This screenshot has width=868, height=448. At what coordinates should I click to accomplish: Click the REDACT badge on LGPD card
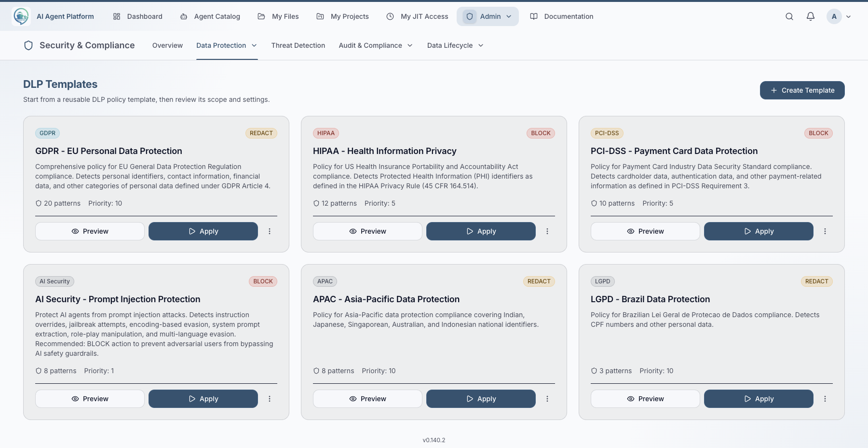(817, 281)
